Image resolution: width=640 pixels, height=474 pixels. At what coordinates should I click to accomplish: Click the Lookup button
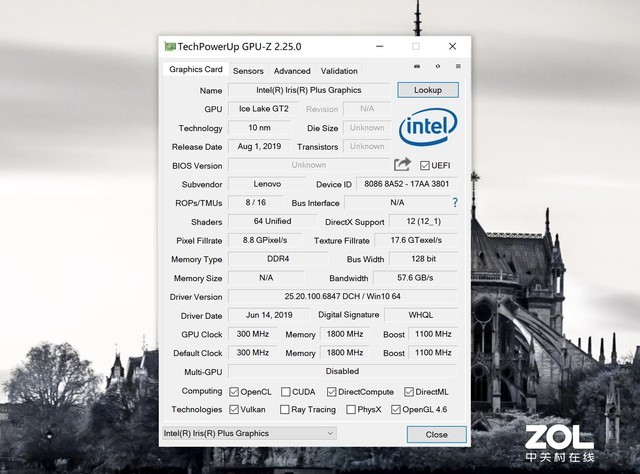click(428, 90)
